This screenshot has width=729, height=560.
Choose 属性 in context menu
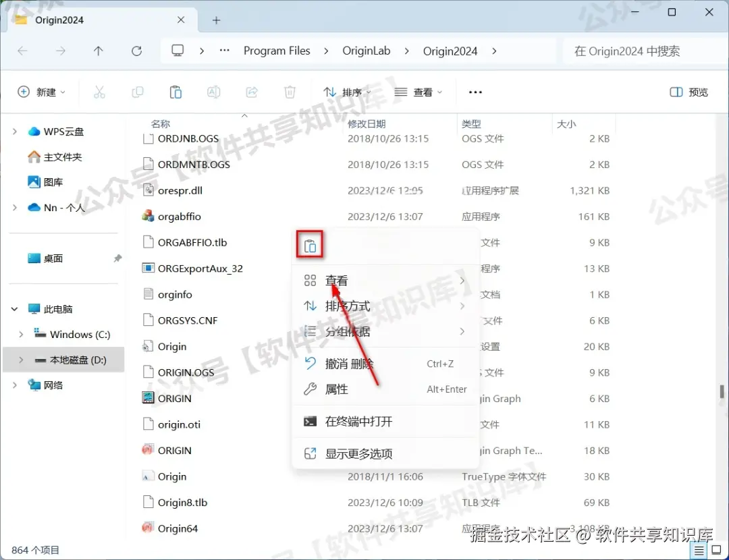(385, 389)
